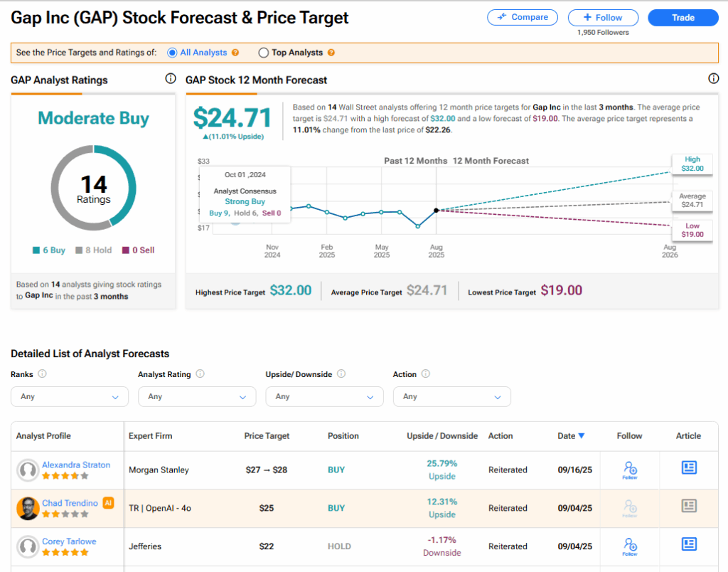Click the info icon beside GAP Analyst Ratings

click(x=170, y=79)
